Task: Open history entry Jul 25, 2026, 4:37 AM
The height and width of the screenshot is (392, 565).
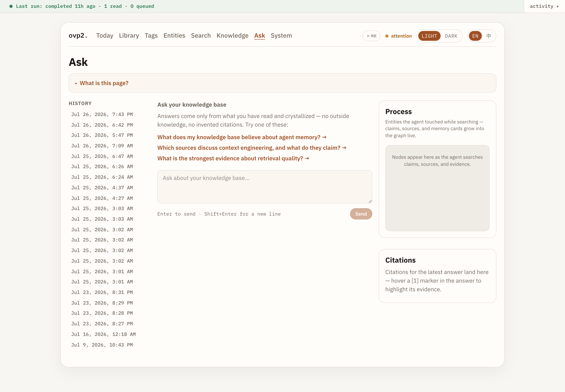Action: (102, 188)
